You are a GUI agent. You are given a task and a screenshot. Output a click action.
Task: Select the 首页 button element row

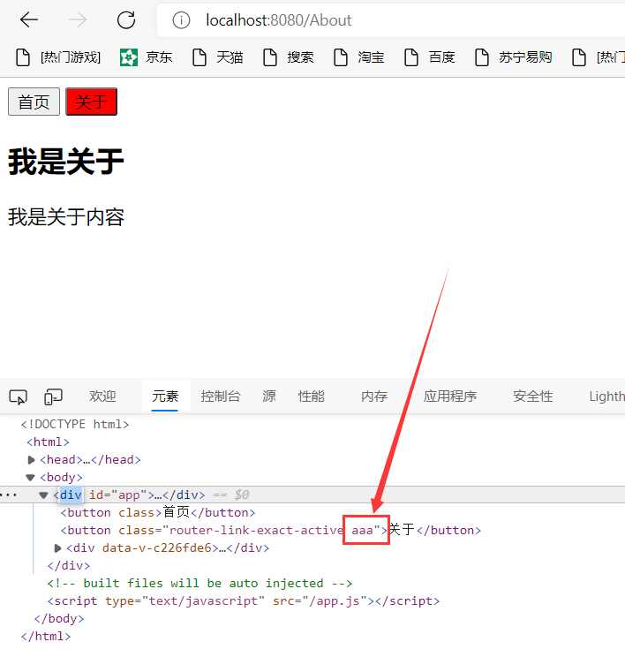pos(158,512)
